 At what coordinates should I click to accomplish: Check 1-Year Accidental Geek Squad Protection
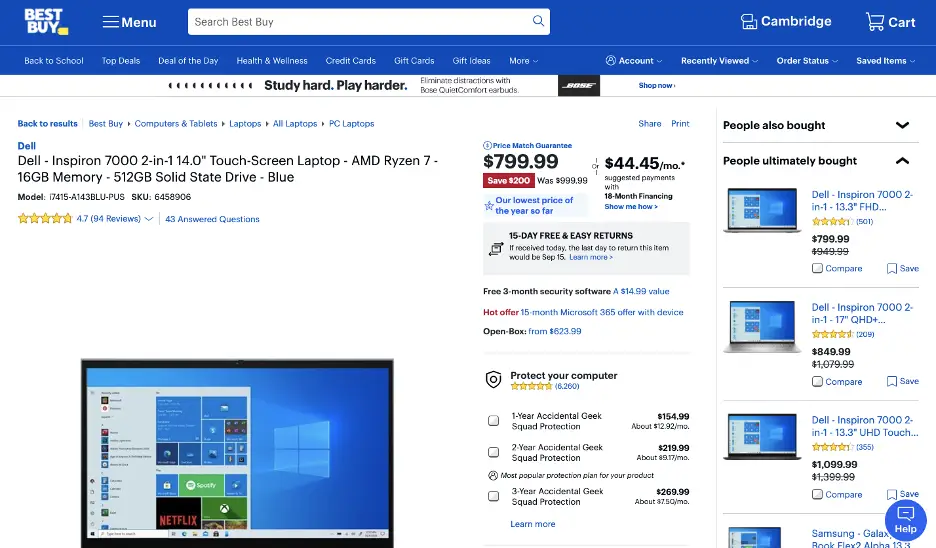[494, 421]
